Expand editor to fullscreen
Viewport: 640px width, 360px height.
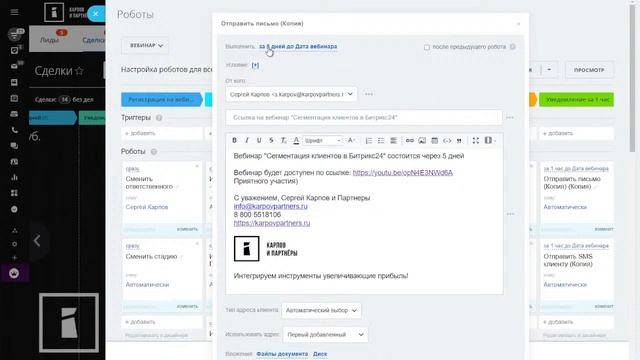tap(476, 140)
